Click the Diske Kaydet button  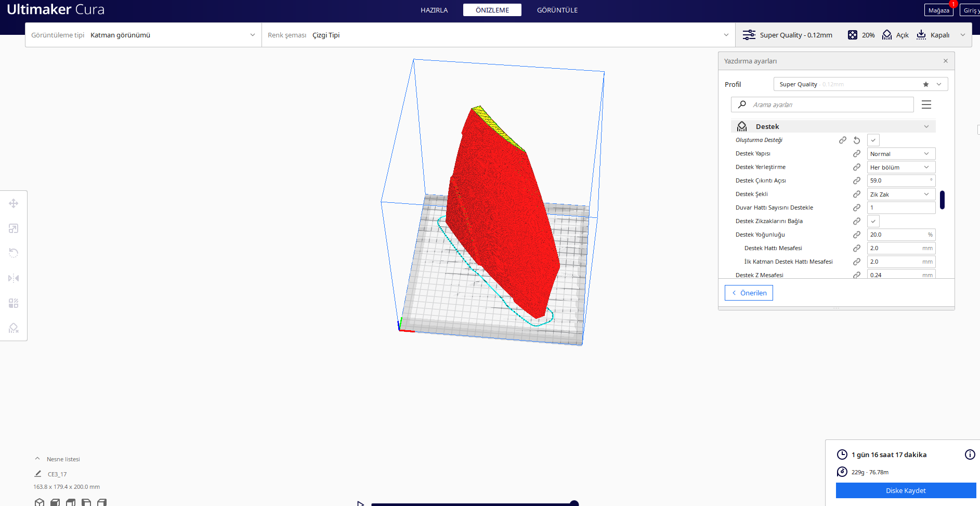(906, 490)
